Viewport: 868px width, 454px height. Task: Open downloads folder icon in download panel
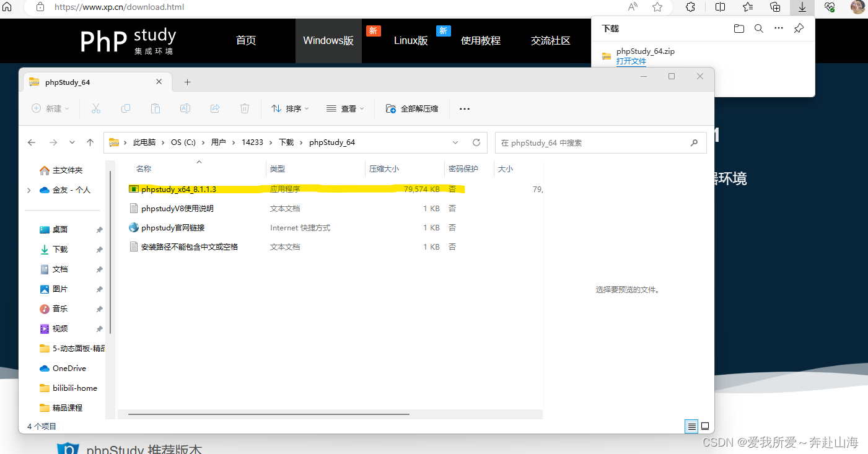point(739,28)
